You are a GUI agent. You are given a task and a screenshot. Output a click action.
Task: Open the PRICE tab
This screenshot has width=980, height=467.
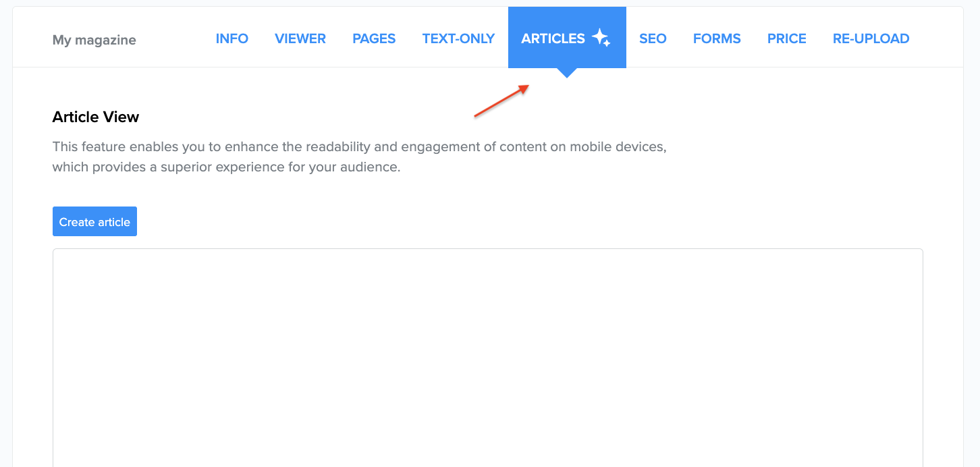coord(786,38)
